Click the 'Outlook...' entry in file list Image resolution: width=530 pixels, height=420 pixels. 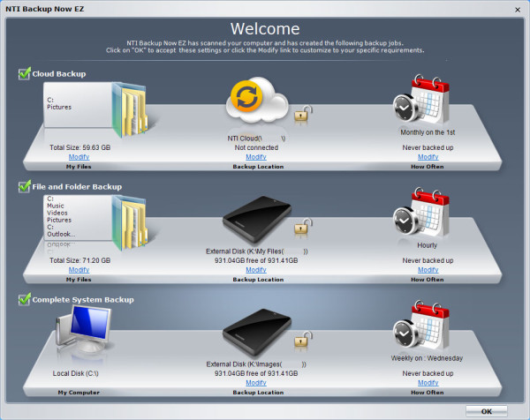coord(61,234)
